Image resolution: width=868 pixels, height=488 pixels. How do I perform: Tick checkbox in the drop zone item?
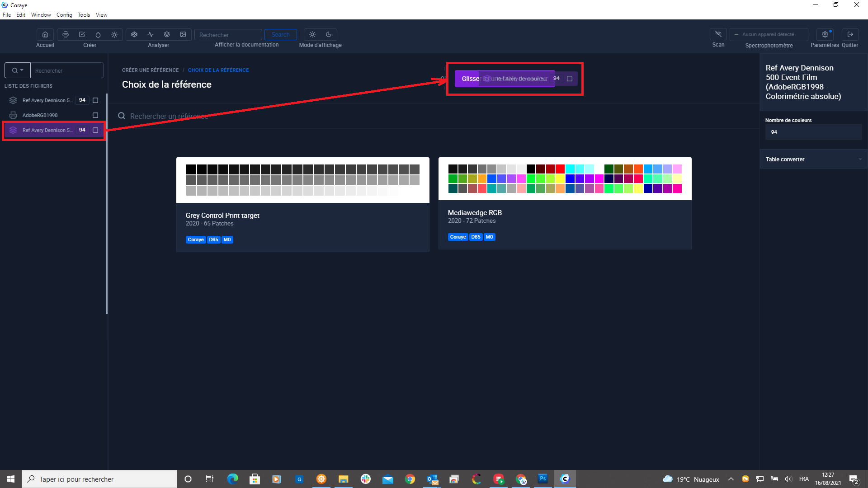[570, 79]
